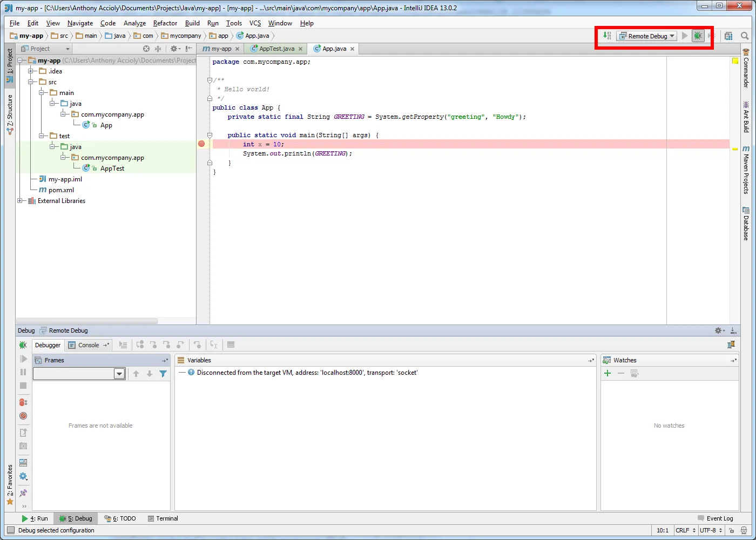Open the File menu
The image size is (756, 540).
tap(15, 23)
